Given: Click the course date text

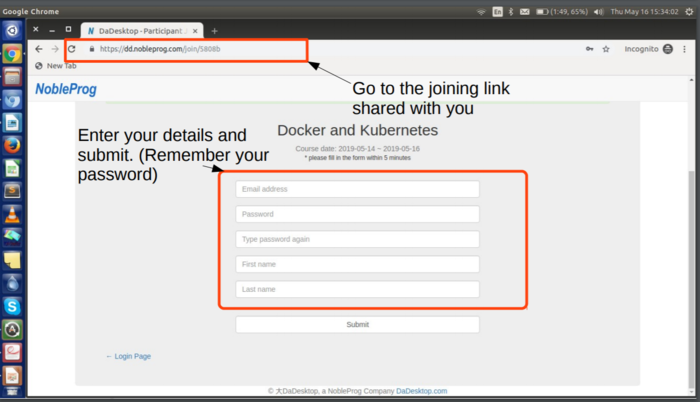Looking at the screenshot, I should [358, 149].
